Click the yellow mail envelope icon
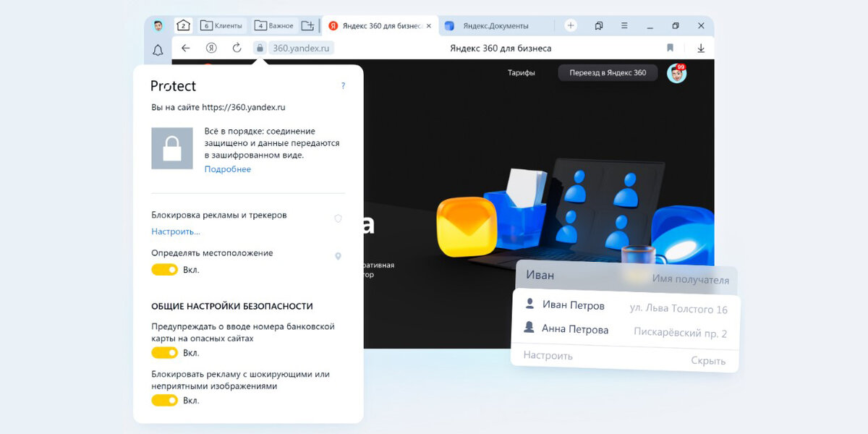868x434 pixels. tap(467, 228)
